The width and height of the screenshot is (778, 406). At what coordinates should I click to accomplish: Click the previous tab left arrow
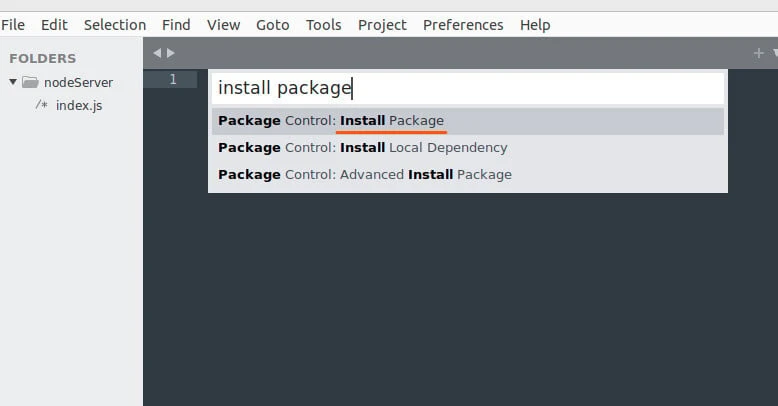157,53
